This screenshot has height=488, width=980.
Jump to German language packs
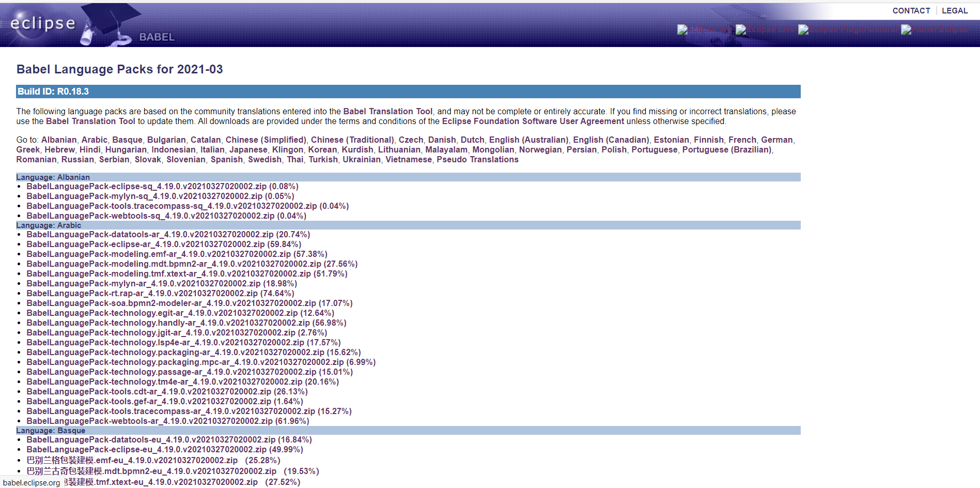coord(777,140)
